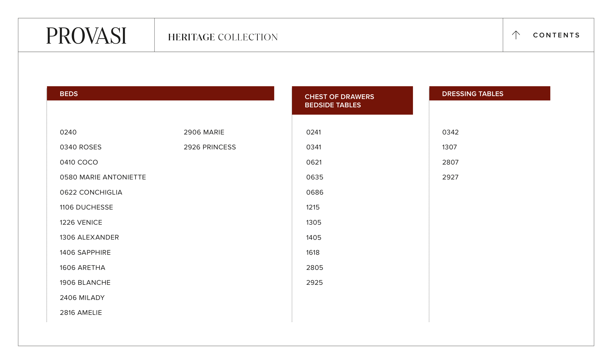Go to 2906 MARIE bed
This screenshot has width=612, height=364.
[204, 132]
